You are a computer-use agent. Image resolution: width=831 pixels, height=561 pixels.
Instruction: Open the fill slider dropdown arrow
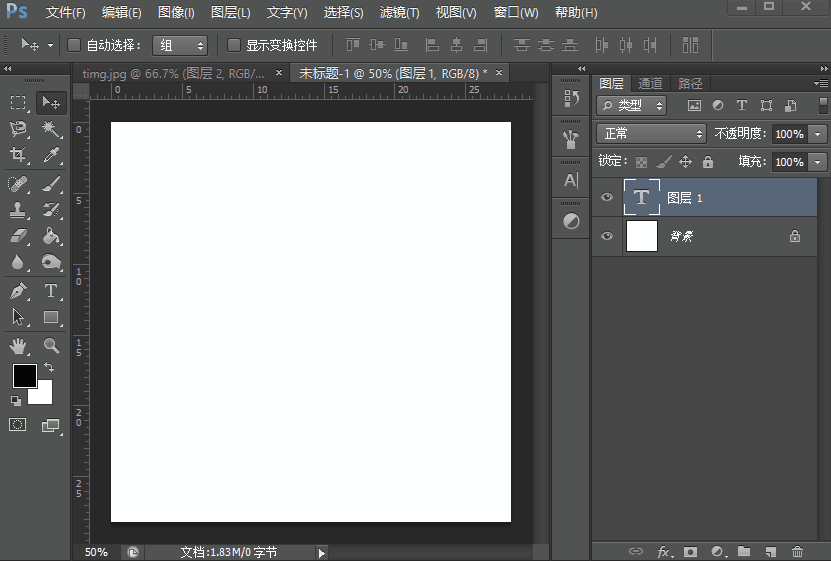pyautogui.click(x=818, y=162)
